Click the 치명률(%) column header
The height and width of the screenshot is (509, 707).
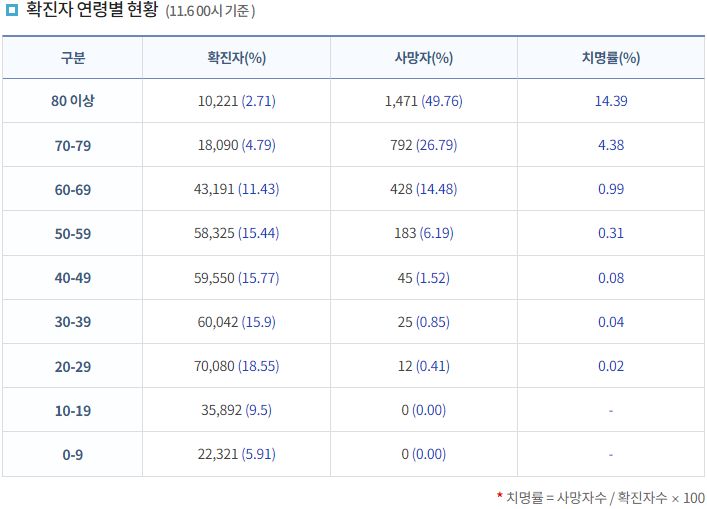611,58
